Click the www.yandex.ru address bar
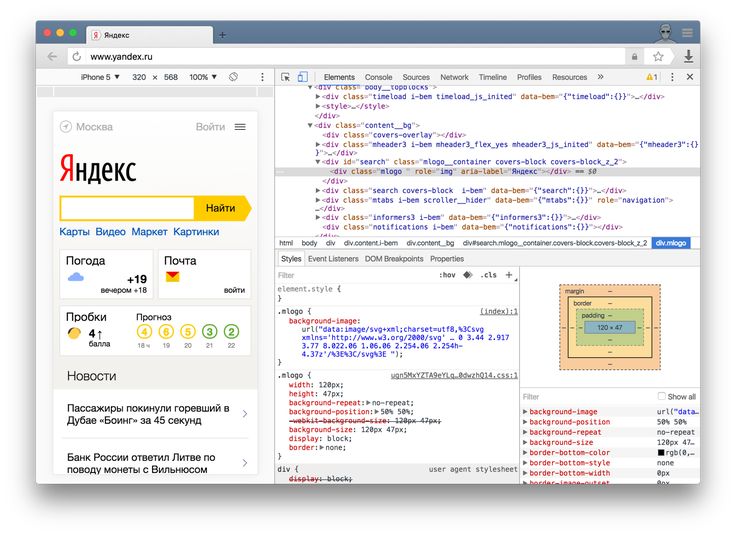The width and height of the screenshot is (736, 535). click(x=347, y=57)
